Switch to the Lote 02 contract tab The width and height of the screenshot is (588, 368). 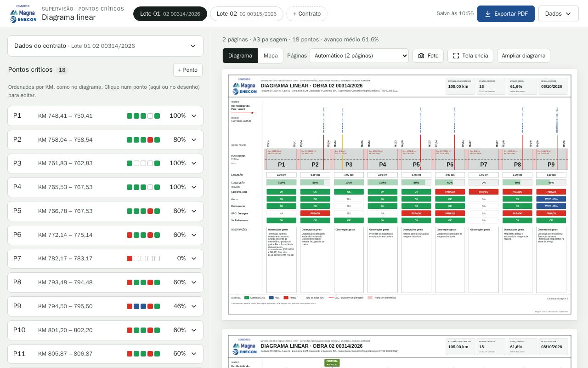pos(246,14)
